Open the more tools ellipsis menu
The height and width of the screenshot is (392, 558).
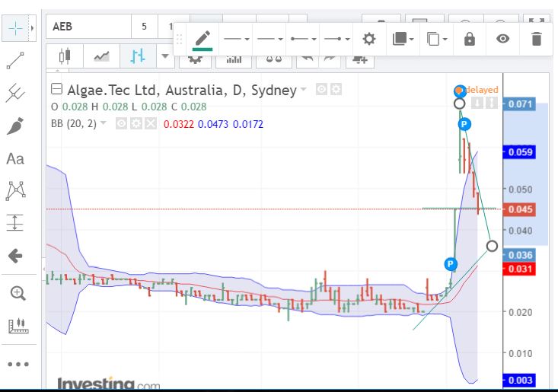click(18, 365)
